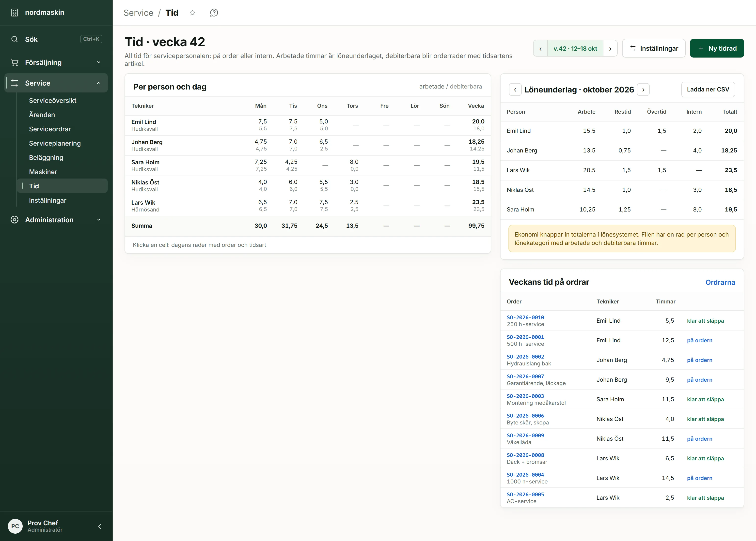Open Inställningar under Service in sidebar
The image size is (756, 541).
click(62, 201)
